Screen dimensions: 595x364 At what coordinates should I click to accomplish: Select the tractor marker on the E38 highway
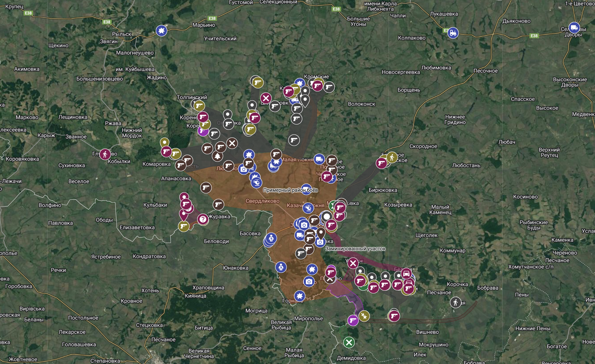tap(453, 33)
